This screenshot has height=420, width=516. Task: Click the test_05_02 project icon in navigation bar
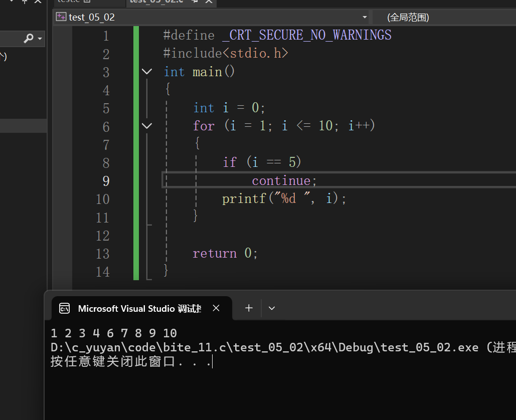[x=61, y=17]
